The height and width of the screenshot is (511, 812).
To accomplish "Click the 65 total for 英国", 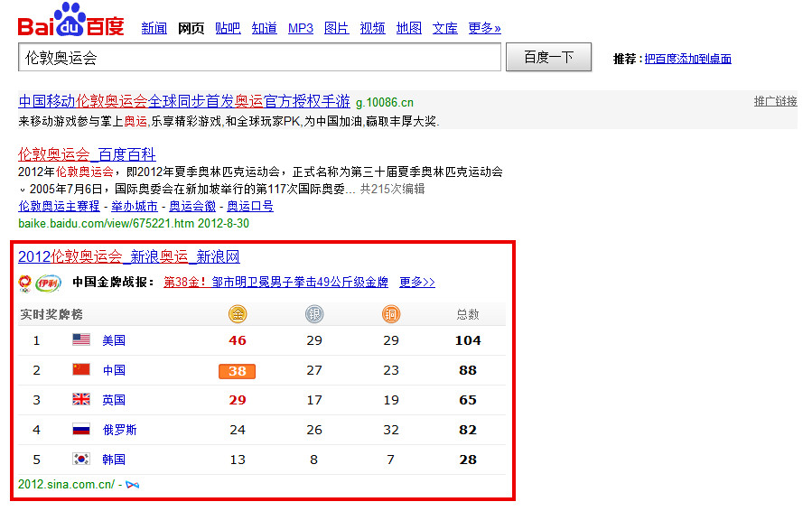I will pos(468,400).
